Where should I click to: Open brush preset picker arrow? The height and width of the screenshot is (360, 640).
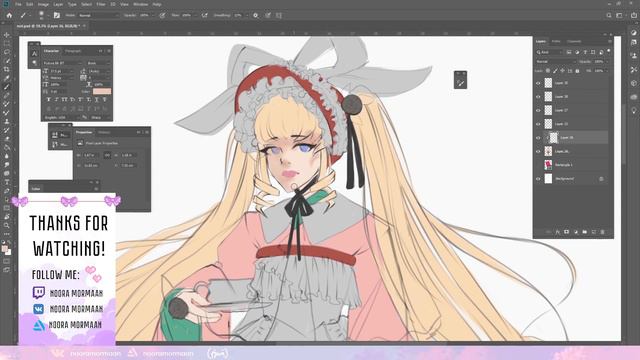tap(49, 15)
